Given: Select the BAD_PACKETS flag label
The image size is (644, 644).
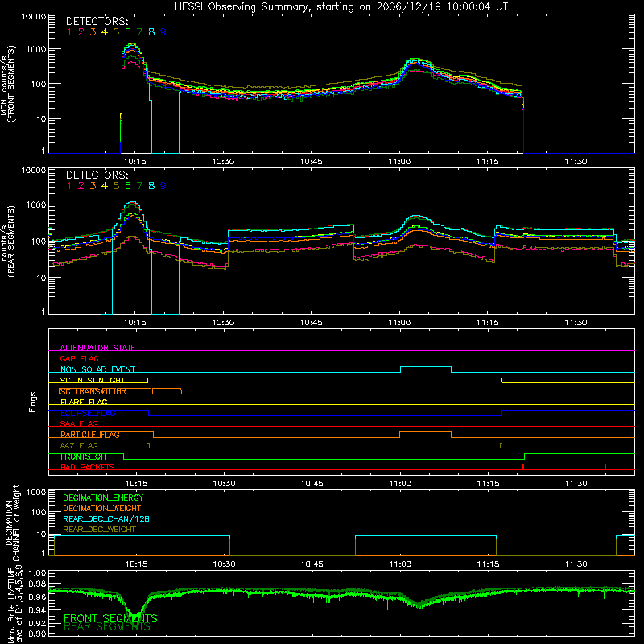Looking at the screenshot, I should tap(88, 467).
